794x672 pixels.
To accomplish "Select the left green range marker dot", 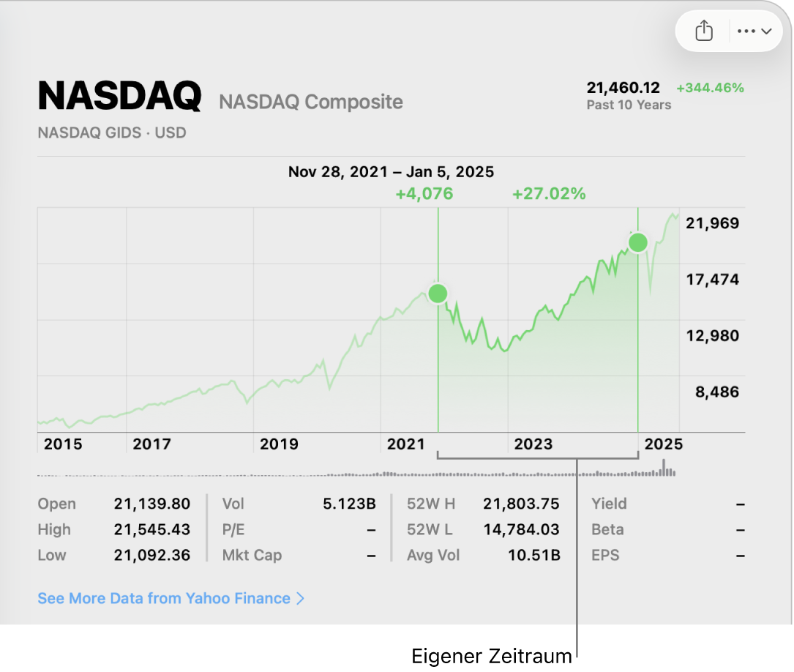I will (438, 294).
